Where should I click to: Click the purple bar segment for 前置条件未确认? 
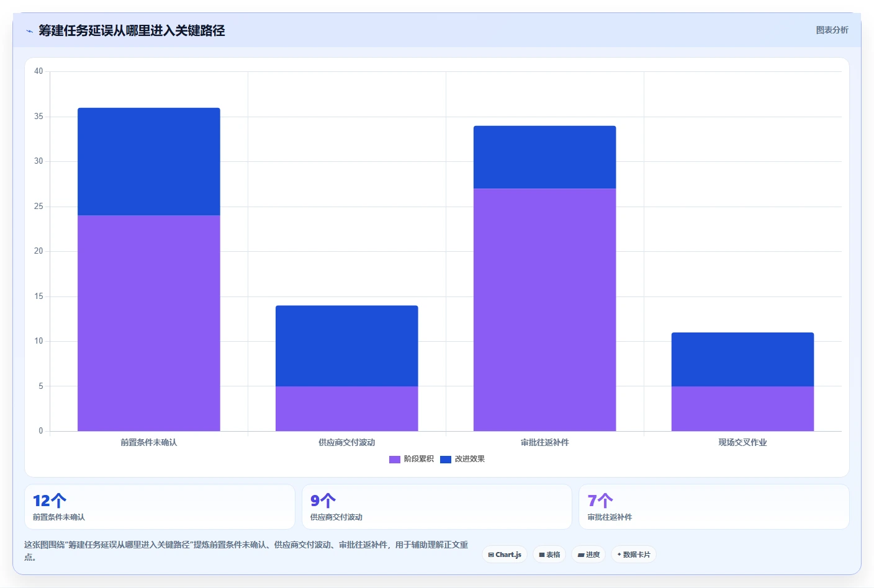click(149, 323)
